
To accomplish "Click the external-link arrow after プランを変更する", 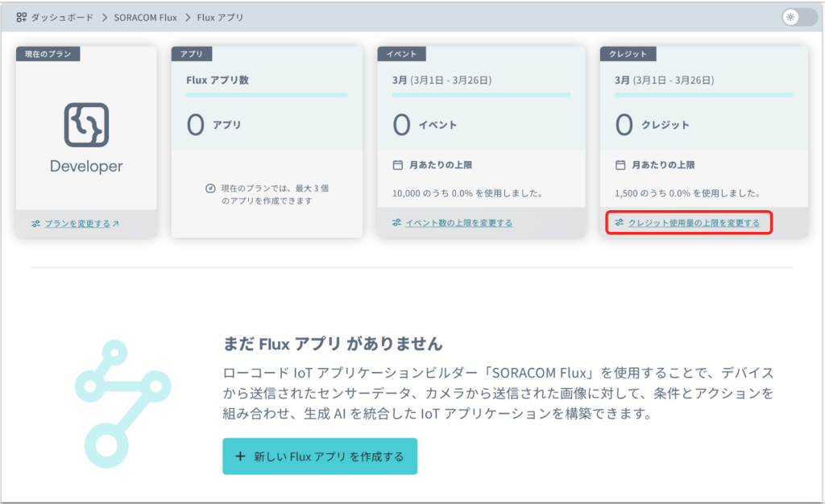I will click(116, 223).
